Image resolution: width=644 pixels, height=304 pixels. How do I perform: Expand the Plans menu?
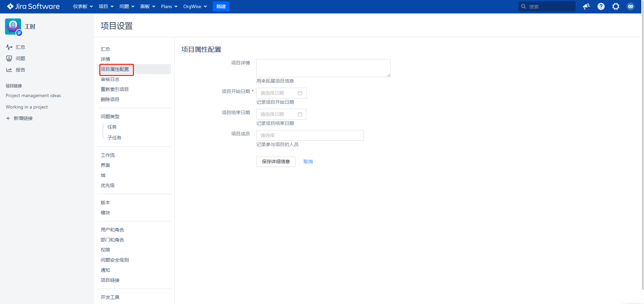(x=169, y=6)
